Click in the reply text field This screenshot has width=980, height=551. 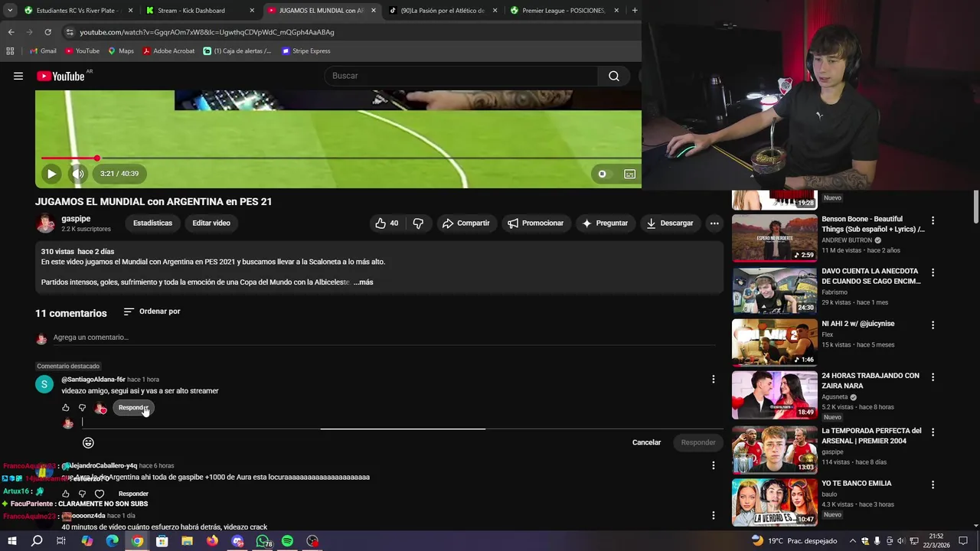click(x=402, y=422)
